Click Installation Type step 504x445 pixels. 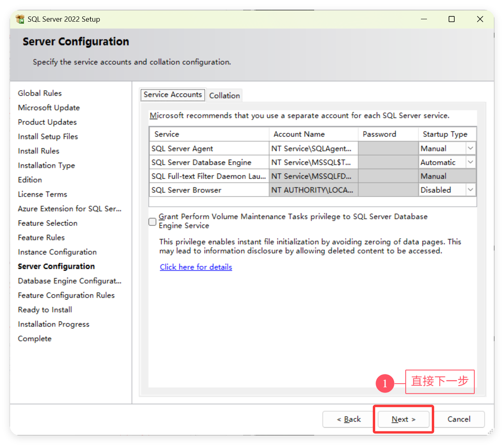[47, 165]
